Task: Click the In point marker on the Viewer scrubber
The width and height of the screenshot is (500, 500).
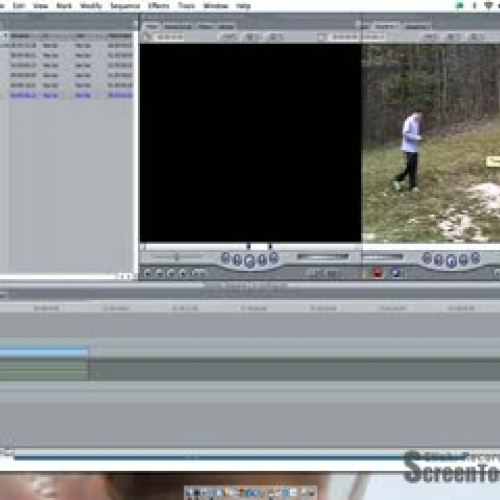Action: click(x=248, y=247)
